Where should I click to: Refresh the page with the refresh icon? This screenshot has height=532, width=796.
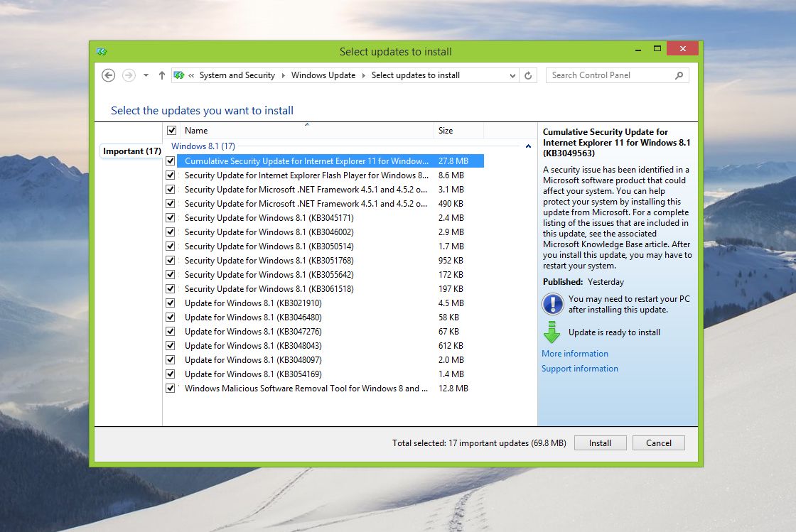(x=528, y=75)
